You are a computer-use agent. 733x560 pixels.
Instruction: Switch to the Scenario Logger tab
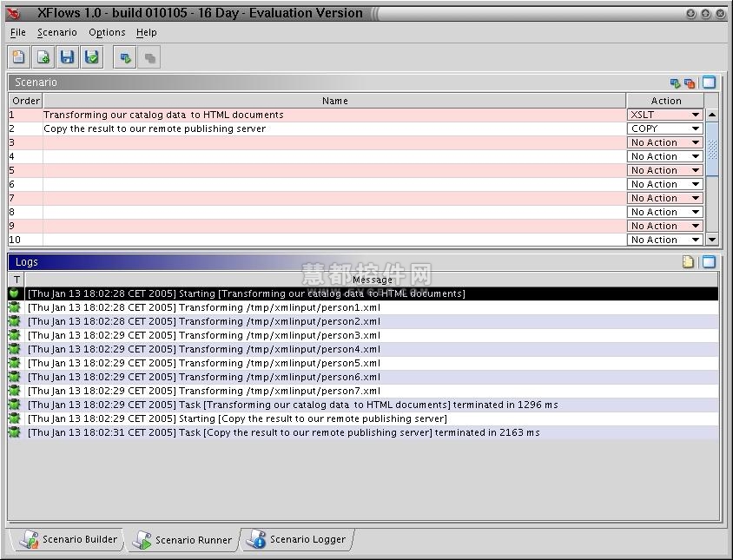297,539
